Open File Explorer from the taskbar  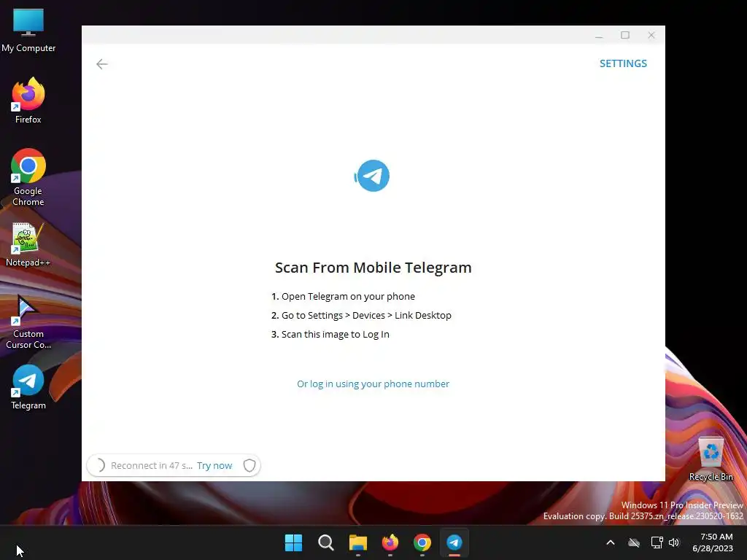coord(357,542)
